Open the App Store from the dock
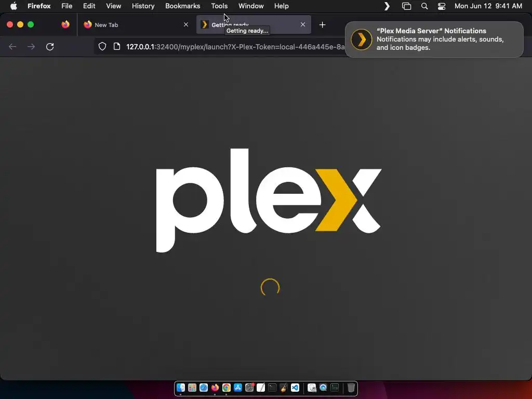The height and width of the screenshot is (399, 532). (x=238, y=388)
